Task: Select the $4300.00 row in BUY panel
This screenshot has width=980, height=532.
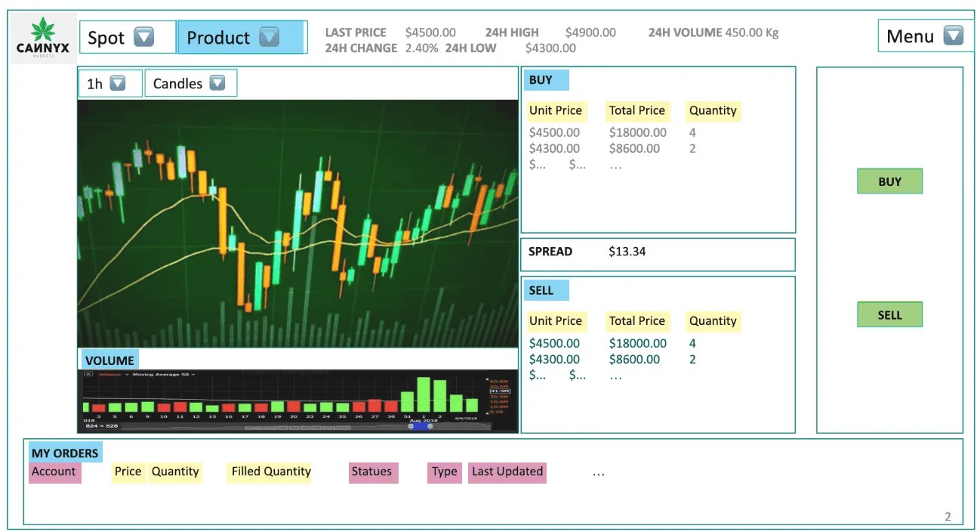Action: click(x=612, y=149)
